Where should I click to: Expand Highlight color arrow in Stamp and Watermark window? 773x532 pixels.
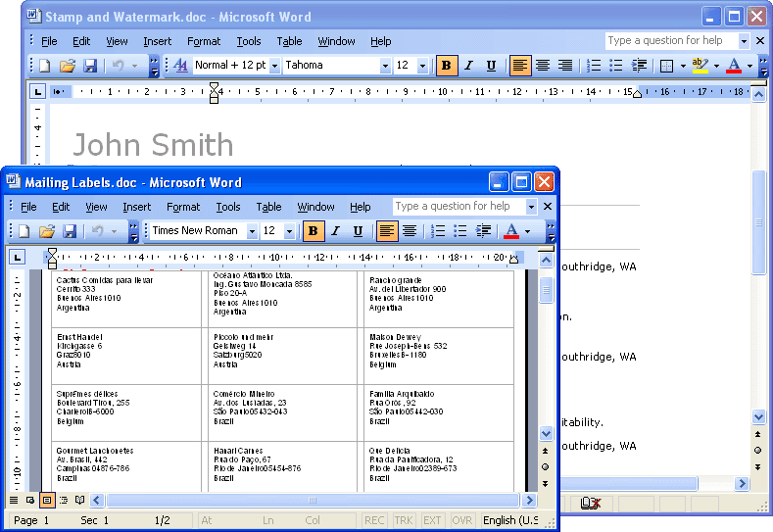pos(716,66)
